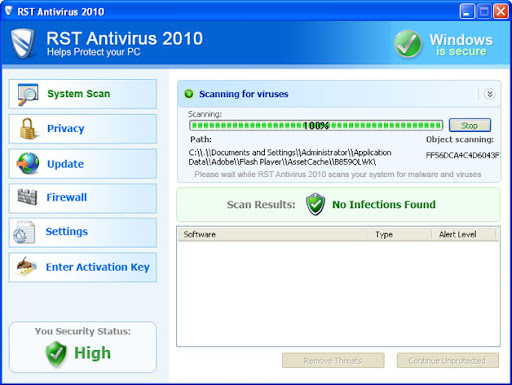Minimize the RST Antivirus window
This screenshot has width=512, height=385.
tap(467, 12)
